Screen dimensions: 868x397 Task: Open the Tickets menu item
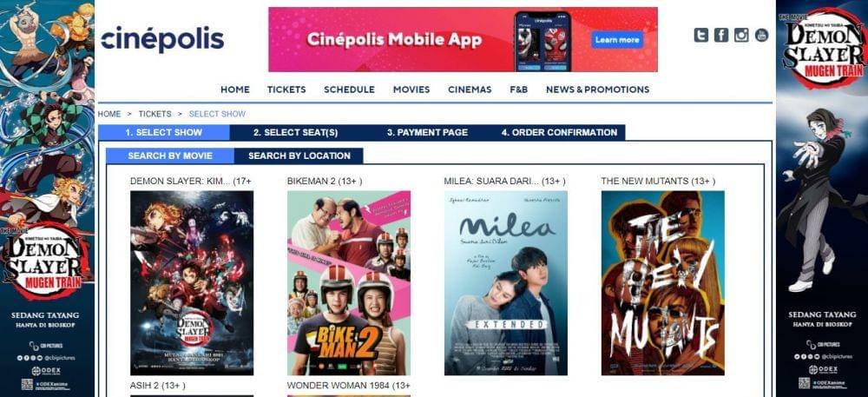(x=286, y=89)
